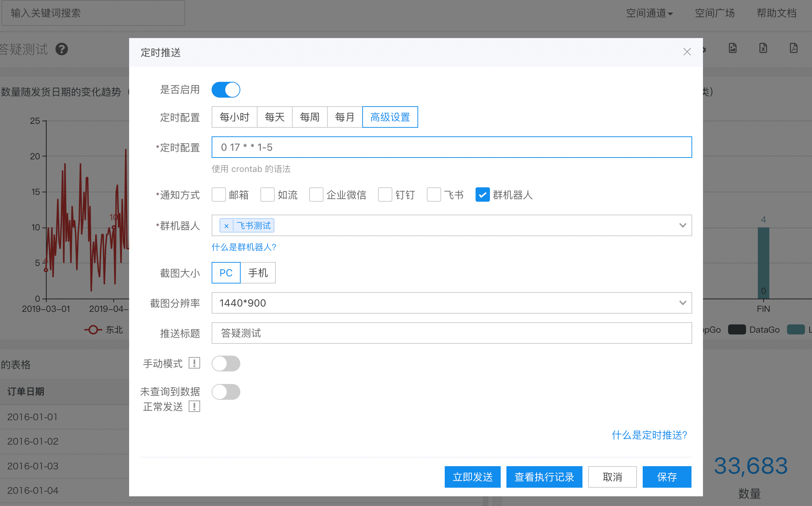Click the 2016-01-04 table cell
This screenshot has width=812, height=506.
pos(32,491)
